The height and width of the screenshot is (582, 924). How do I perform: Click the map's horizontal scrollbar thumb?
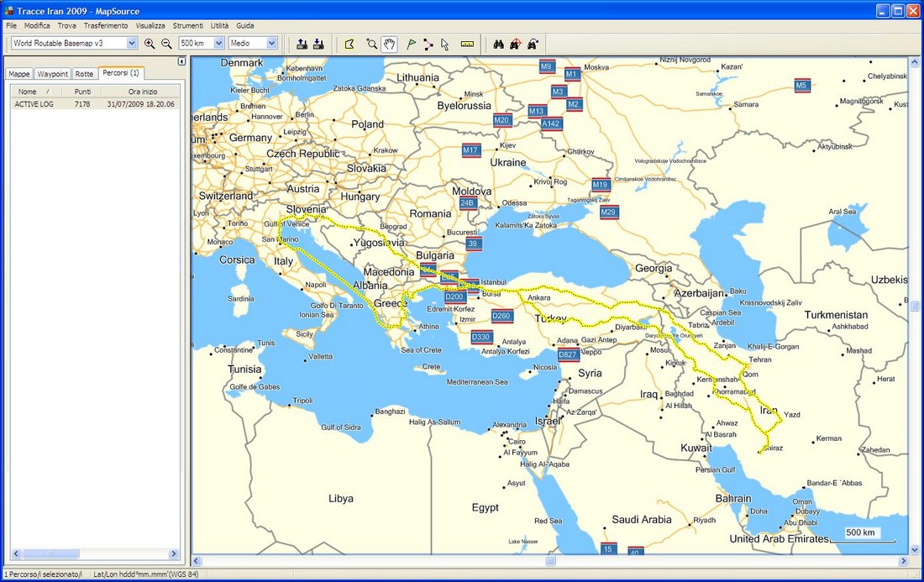coord(550,561)
